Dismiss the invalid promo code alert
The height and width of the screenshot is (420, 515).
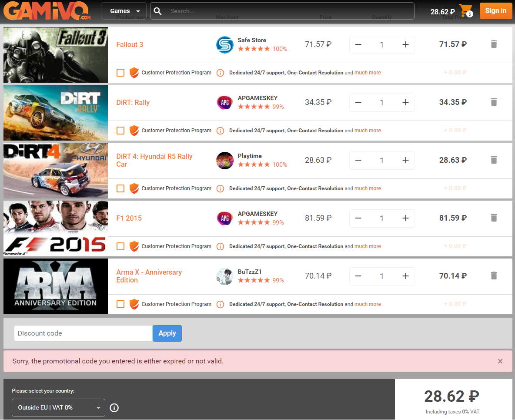pos(500,361)
